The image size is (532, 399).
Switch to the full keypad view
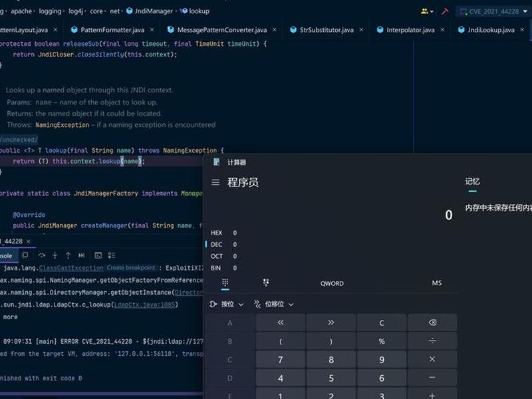click(225, 283)
